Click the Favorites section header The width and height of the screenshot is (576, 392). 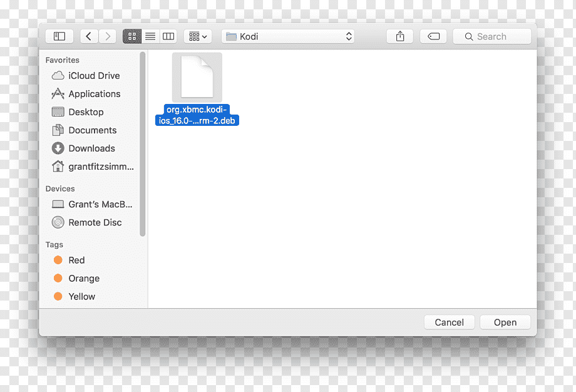(63, 60)
